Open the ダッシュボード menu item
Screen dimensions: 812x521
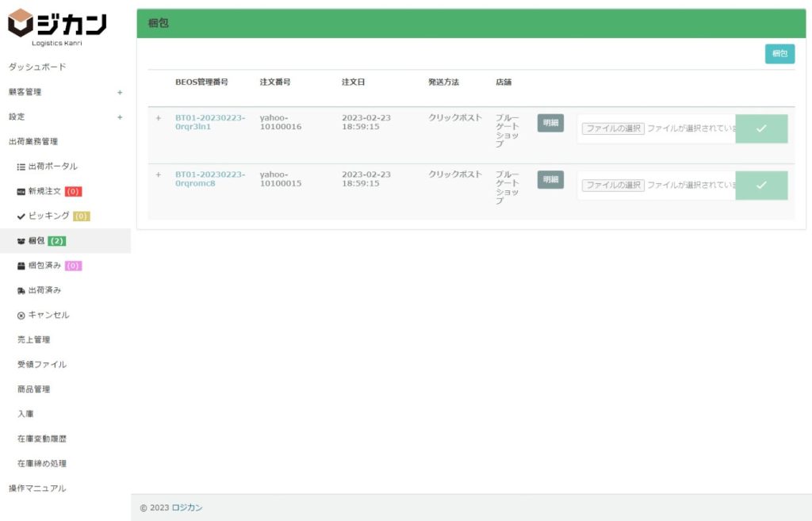(x=37, y=67)
